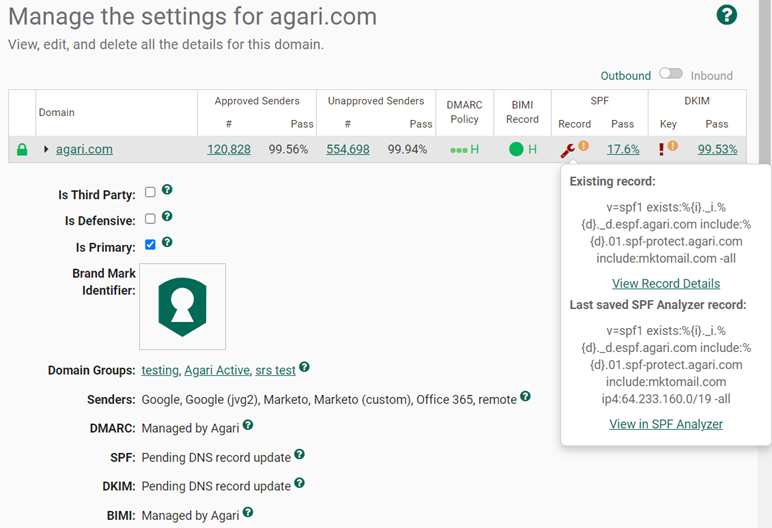Click the orange warning icon next to SPF wrench

(583, 145)
